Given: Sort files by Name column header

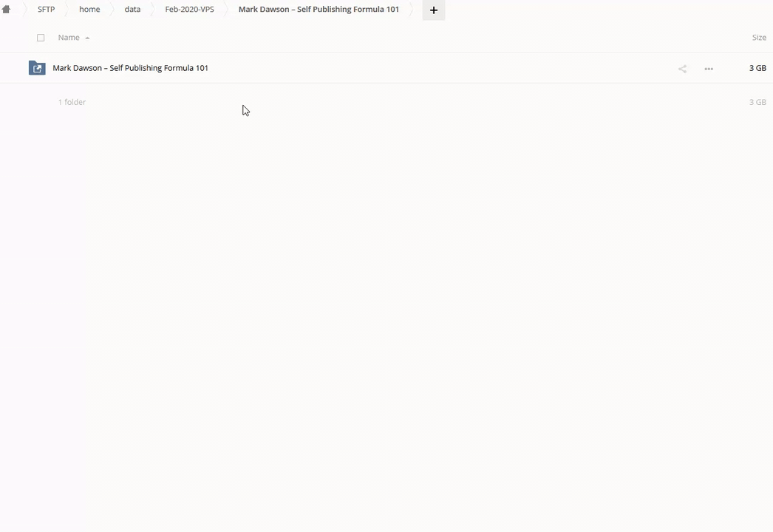Looking at the screenshot, I should [x=69, y=38].
